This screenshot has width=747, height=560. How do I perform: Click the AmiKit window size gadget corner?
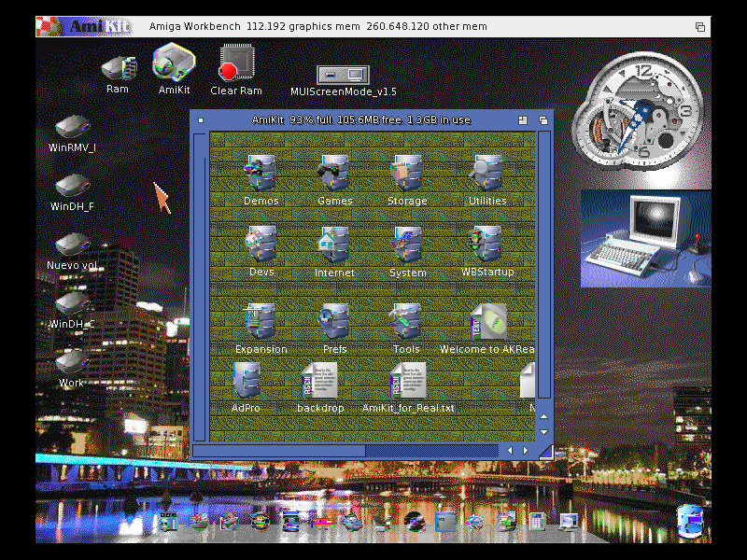pyautogui.click(x=546, y=452)
